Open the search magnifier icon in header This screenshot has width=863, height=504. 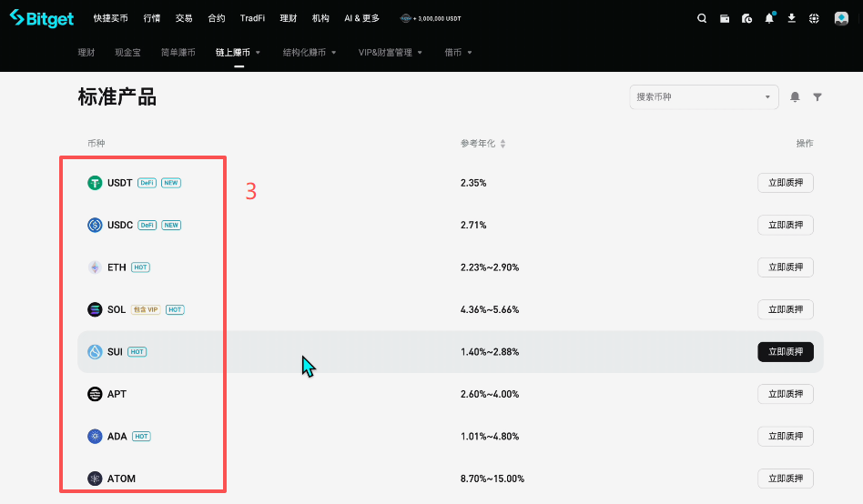click(702, 18)
